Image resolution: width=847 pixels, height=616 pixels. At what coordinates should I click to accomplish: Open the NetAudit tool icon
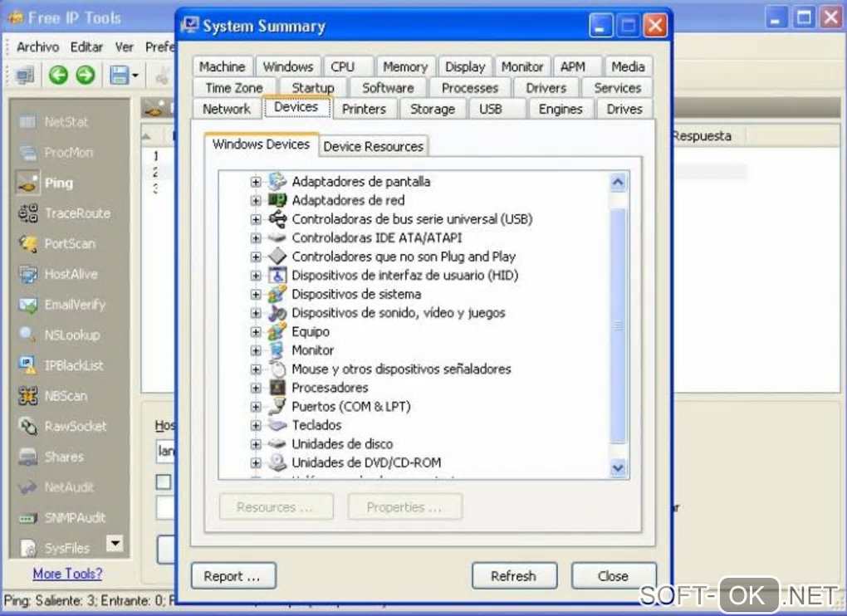27,487
